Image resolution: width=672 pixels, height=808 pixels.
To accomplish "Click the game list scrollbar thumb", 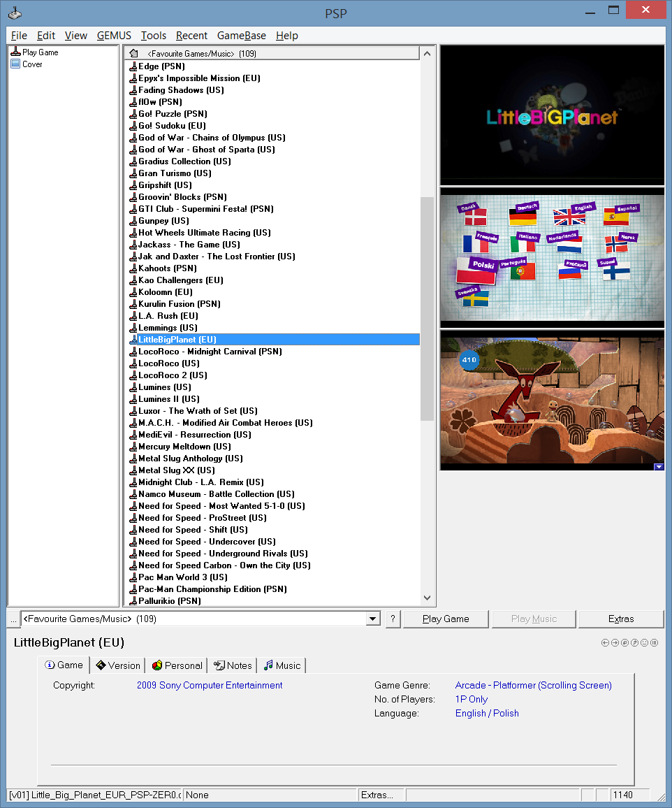I will (x=427, y=309).
